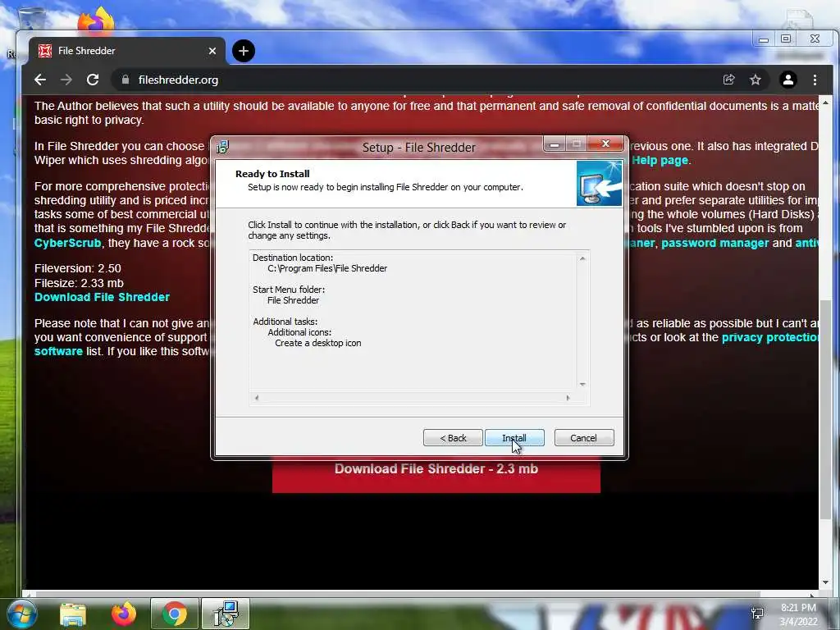The width and height of the screenshot is (840, 630).
Task: Click the File Shredder tab favicon
Action: click(x=45, y=51)
